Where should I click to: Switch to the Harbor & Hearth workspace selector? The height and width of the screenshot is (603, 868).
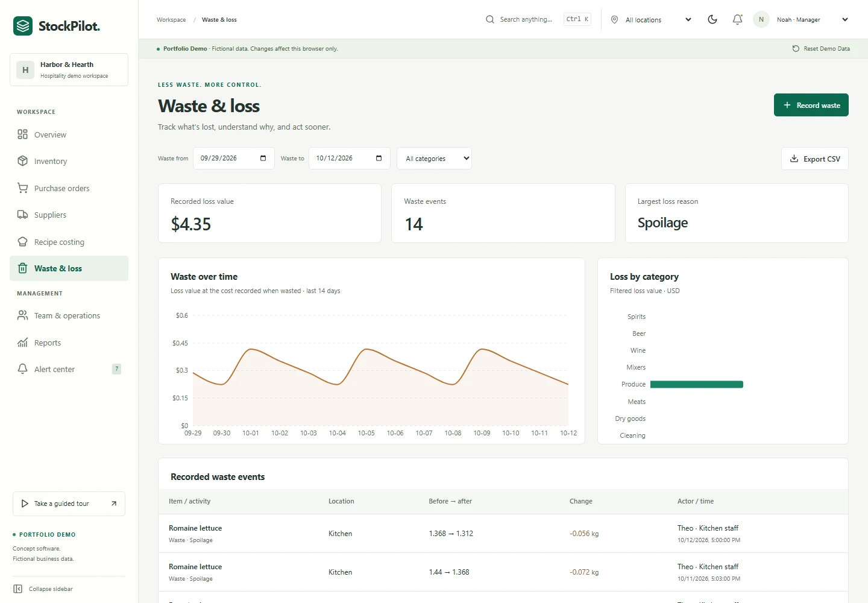point(69,70)
